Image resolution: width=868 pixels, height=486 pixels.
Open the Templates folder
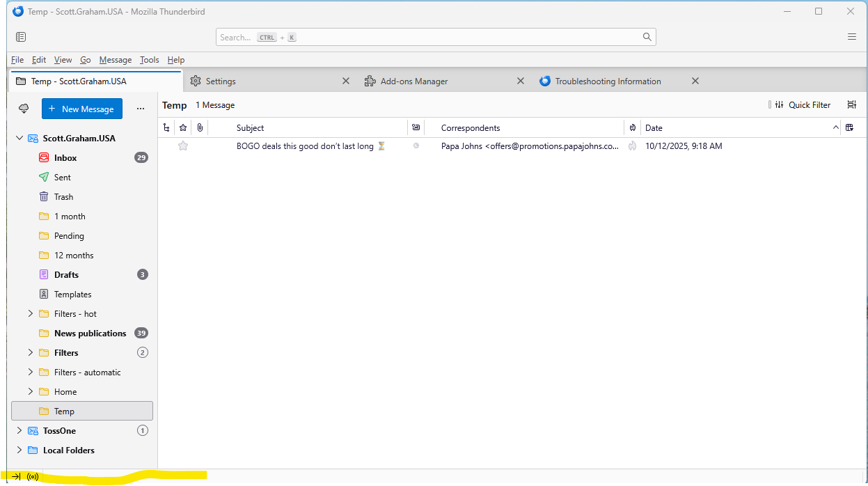click(x=82, y=295)
